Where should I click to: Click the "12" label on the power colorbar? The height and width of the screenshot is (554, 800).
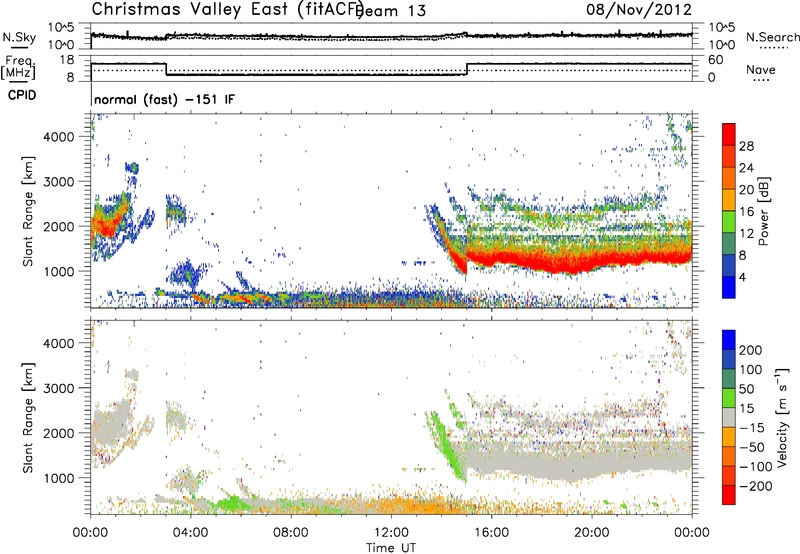coord(746,234)
